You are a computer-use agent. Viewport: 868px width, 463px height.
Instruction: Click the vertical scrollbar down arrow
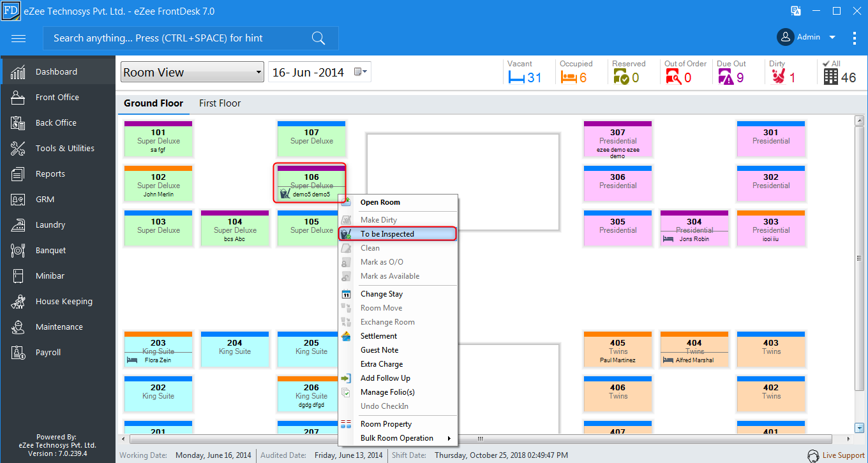(860, 428)
